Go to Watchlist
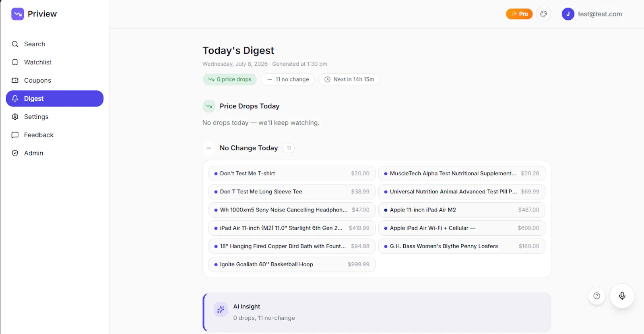Screen dimensions: 644x334 point(55,62)
